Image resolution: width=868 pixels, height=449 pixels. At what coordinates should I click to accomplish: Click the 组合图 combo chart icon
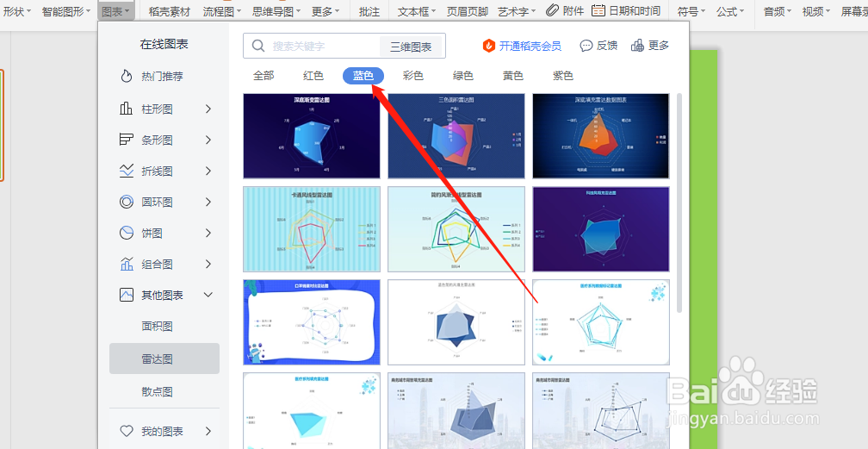[127, 264]
